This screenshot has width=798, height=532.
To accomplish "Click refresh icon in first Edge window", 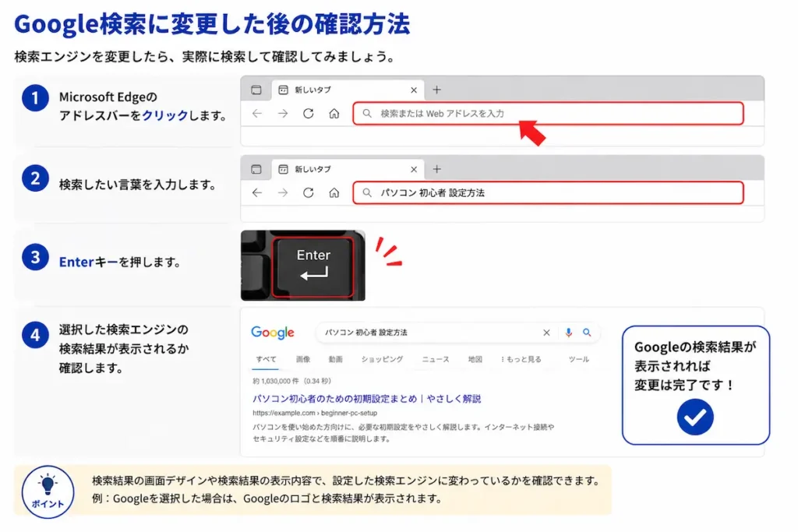I will [x=309, y=114].
